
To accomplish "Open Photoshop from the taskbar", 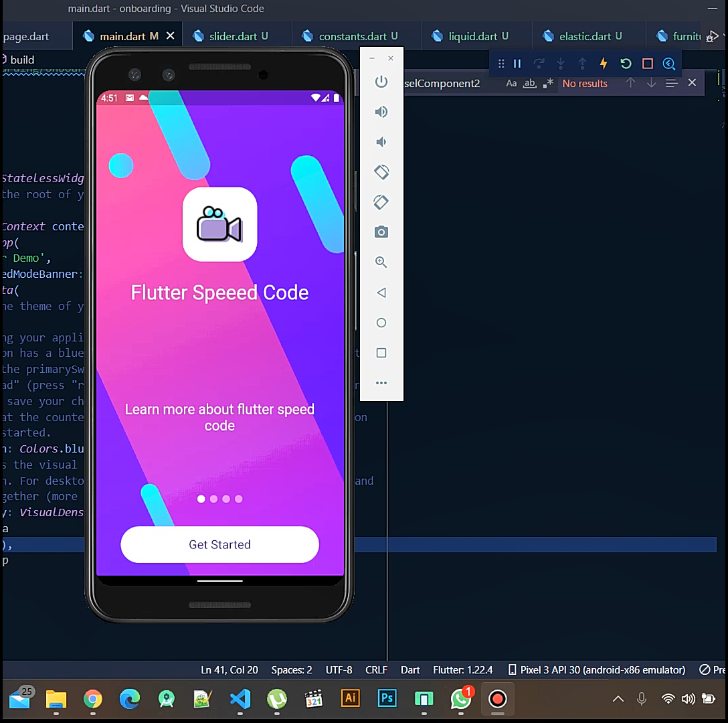I will pos(386,698).
